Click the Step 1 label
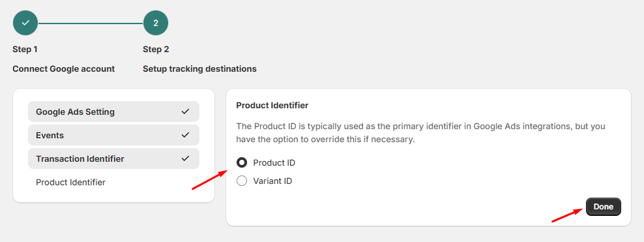644x242 pixels. 25,50
